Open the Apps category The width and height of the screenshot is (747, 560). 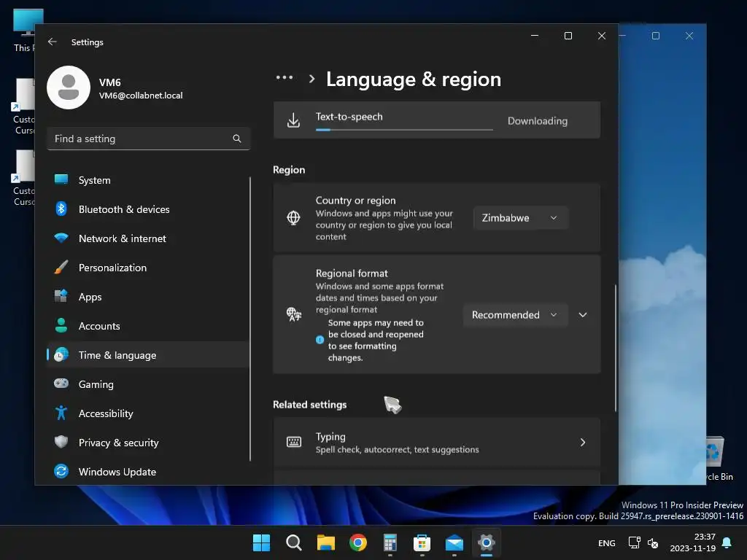(147, 297)
